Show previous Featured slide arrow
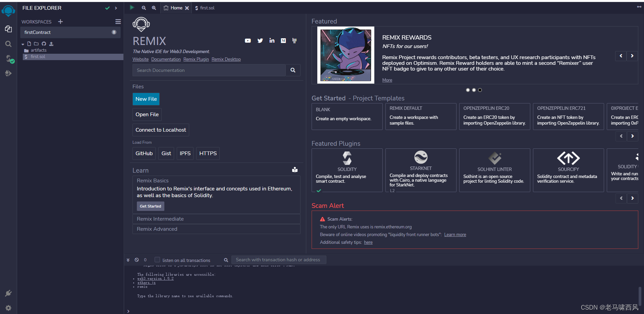The image size is (644, 314). click(x=621, y=56)
